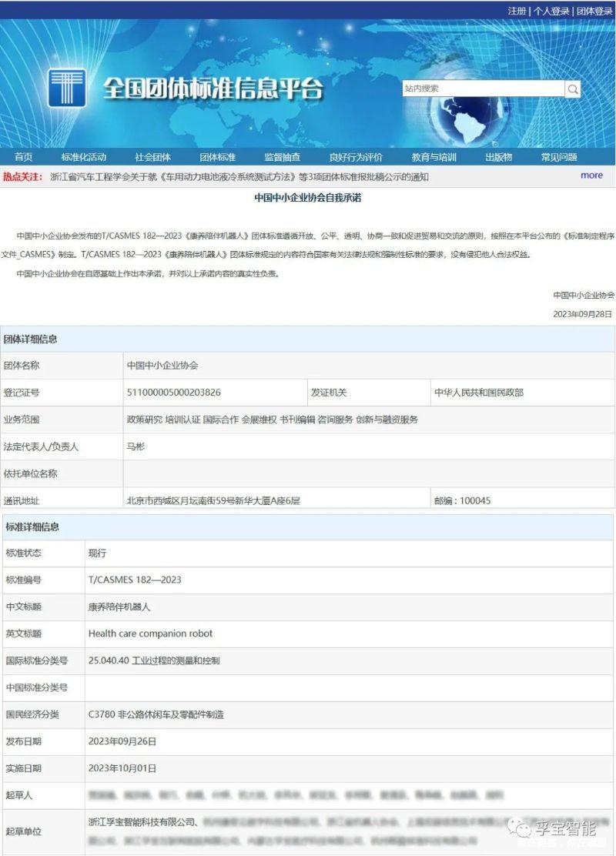Click the 实施日期 value 2023年10月01日
616x856 pixels.
tap(122, 768)
